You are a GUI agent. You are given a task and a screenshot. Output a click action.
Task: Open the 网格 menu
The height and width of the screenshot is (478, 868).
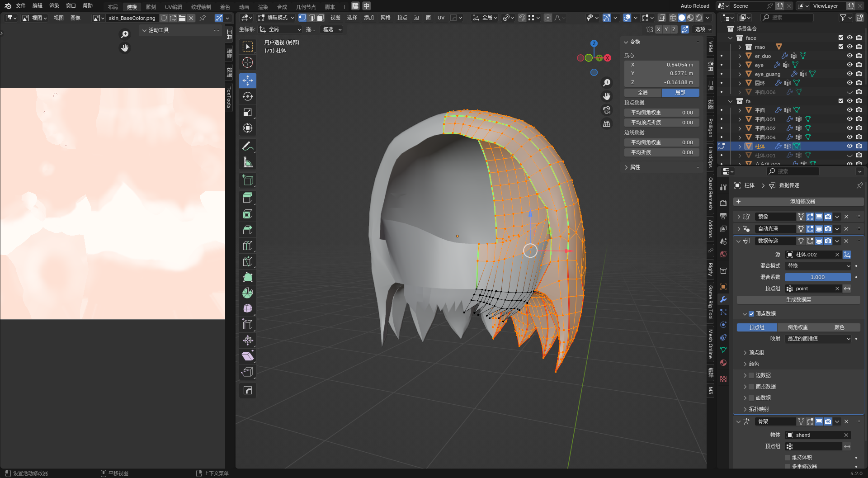[x=385, y=18]
